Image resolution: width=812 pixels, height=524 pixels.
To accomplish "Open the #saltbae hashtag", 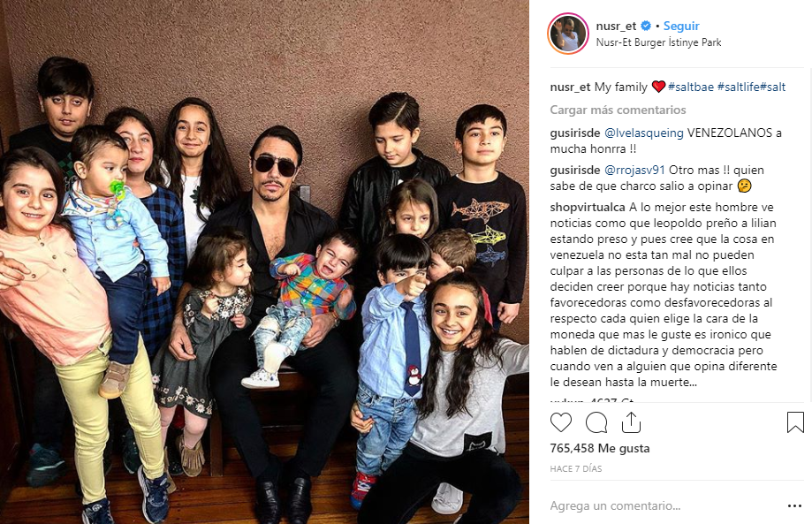I will (x=691, y=87).
